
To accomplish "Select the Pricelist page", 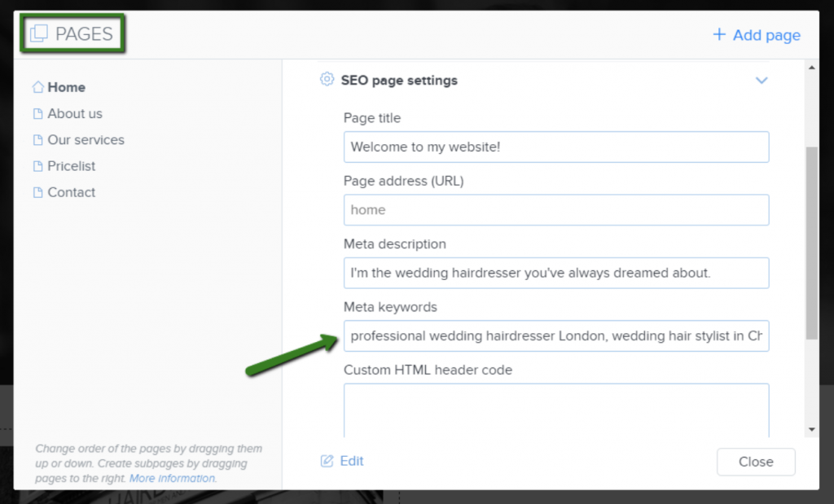I will [x=72, y=166].
